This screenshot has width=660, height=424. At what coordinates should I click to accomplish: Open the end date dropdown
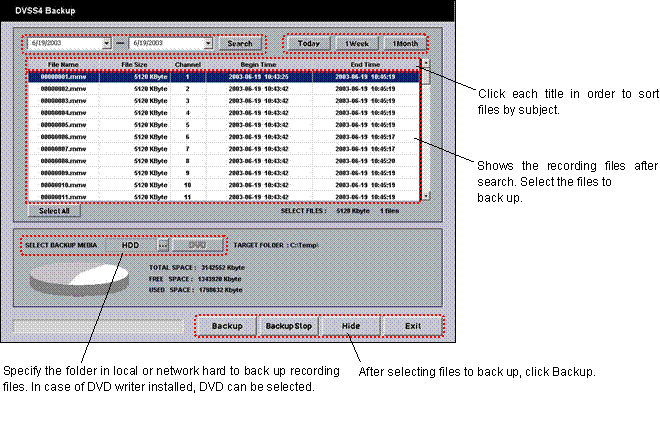tap(208, 44)
